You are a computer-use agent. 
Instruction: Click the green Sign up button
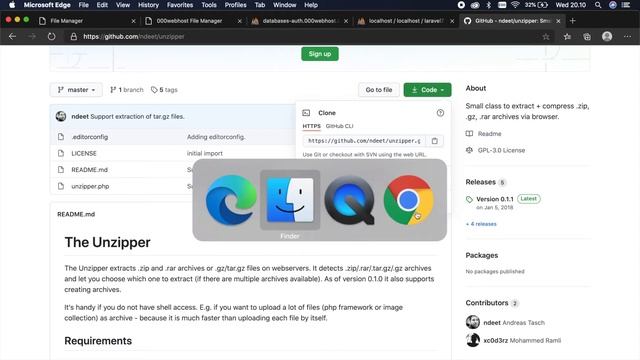(x=320, y=54)
